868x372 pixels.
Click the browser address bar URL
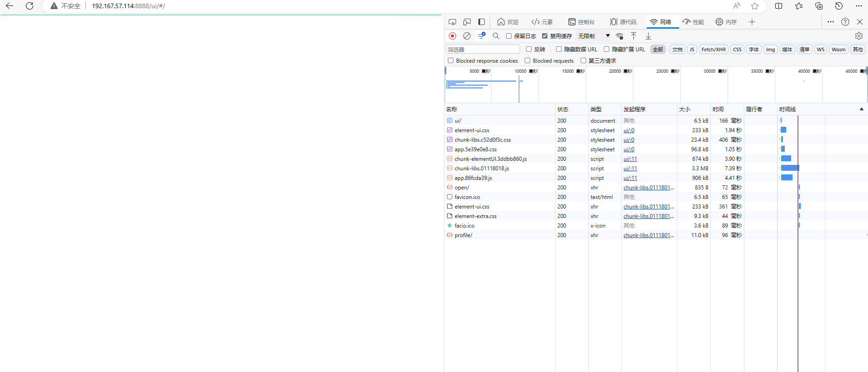point(129,6)
